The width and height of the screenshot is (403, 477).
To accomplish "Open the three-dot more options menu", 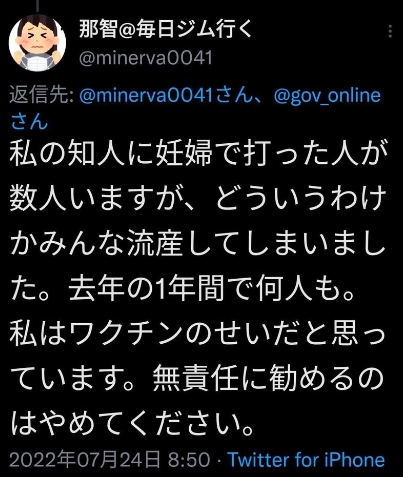I will click(390, 32).
